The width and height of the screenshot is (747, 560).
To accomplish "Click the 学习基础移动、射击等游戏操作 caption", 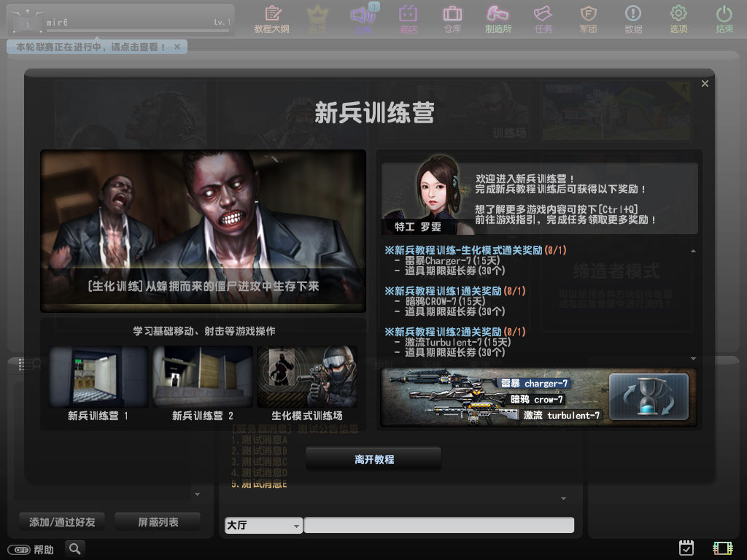I will pyautogui.click(x=204, y=331).
